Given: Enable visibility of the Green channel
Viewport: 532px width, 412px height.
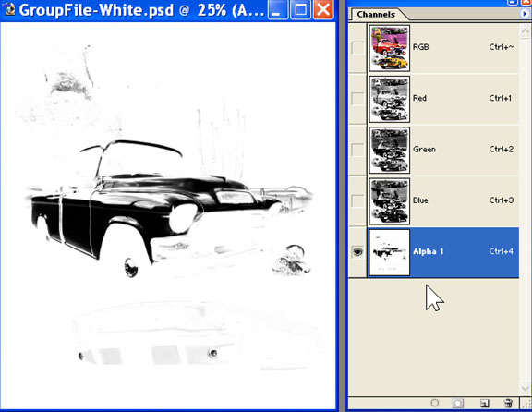Looking at the screenshot, I should [357, 150].
